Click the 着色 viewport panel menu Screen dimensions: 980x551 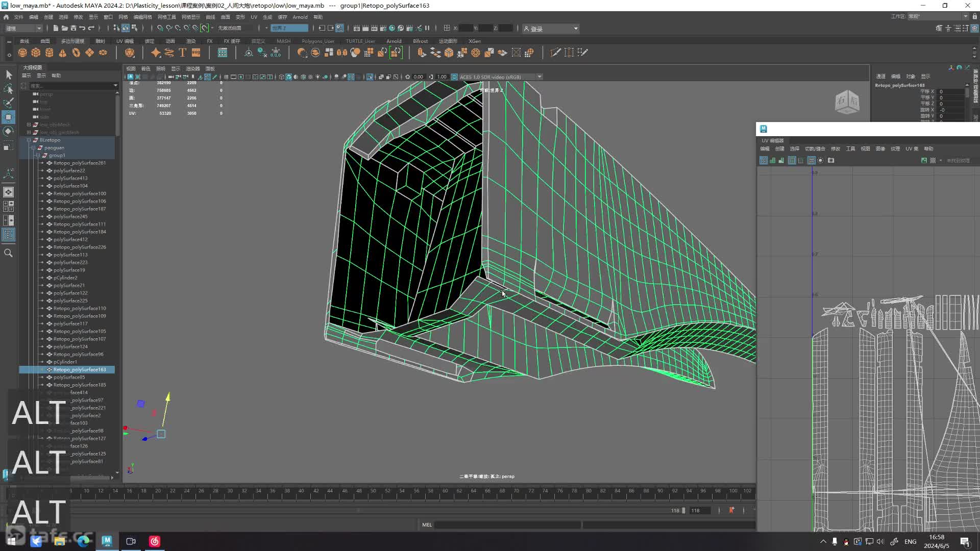146,68
